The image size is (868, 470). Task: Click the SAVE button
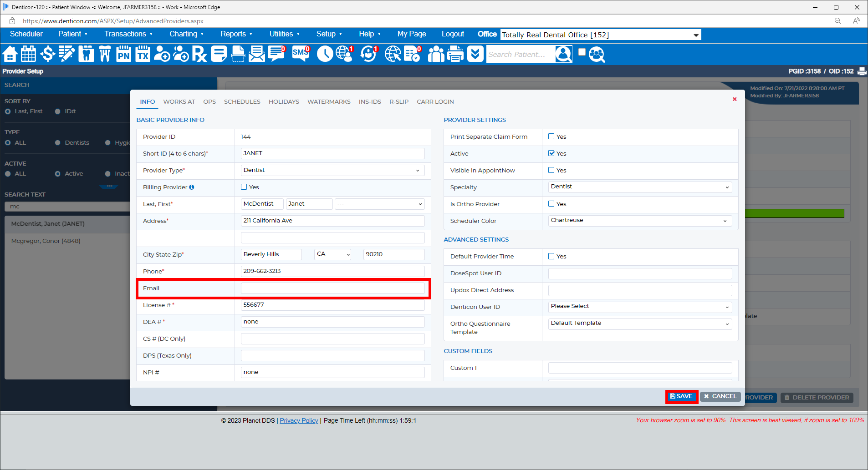[681, 397]
